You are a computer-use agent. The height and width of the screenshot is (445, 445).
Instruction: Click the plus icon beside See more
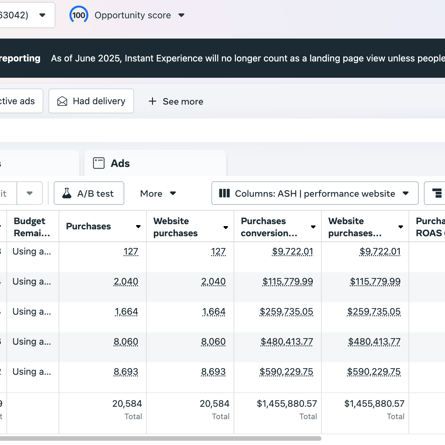point(152,101)
